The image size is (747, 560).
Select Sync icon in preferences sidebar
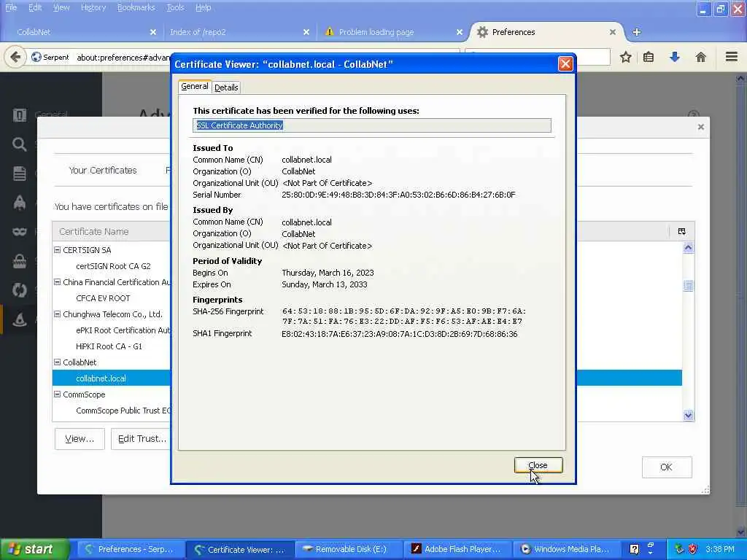pyautogui.click(x=20, y=290)
